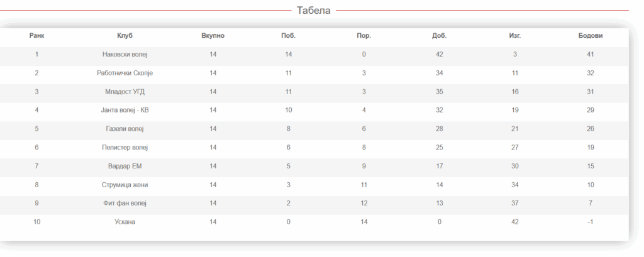Viewport: 644px width, 257px height.
Task: Select the Фит фан волеј club
Action: click(125, 203)
